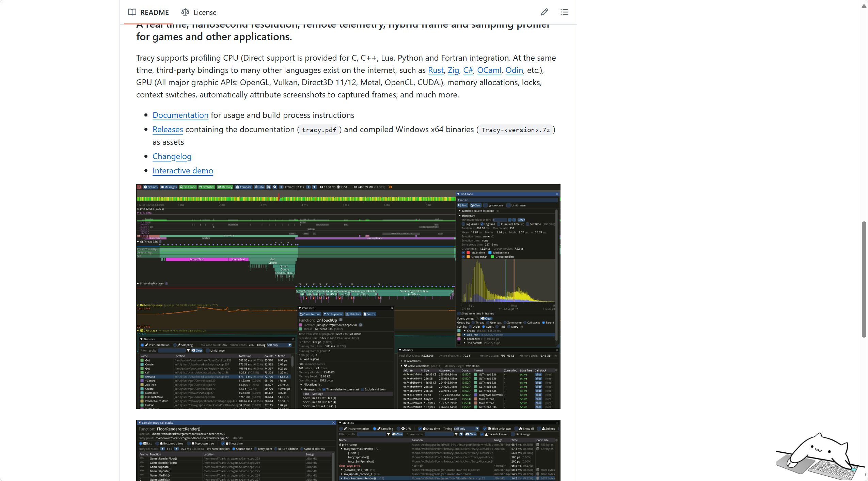The image size is (868, 481).
Task: Select the Parent radio in Group by
Action: coord(543,322)
